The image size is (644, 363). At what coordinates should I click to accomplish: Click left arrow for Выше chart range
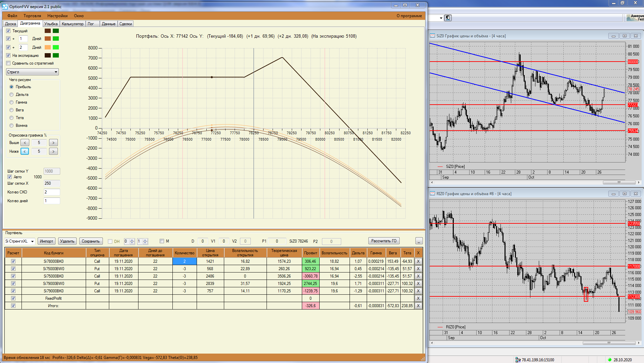click(25, 143)
